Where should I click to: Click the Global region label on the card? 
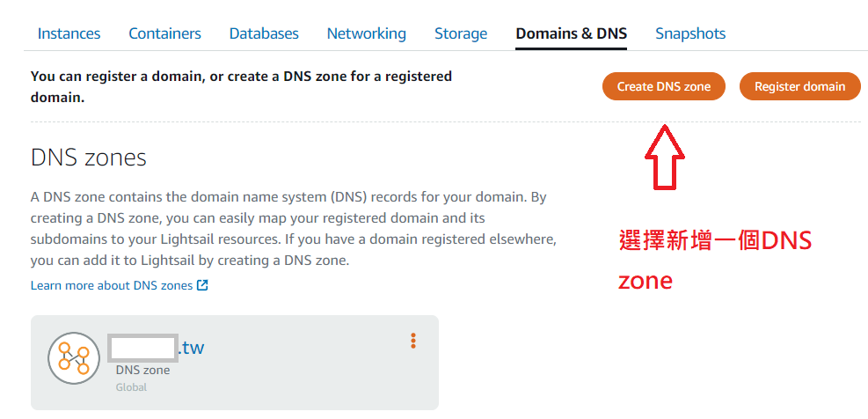click(131, 387)
